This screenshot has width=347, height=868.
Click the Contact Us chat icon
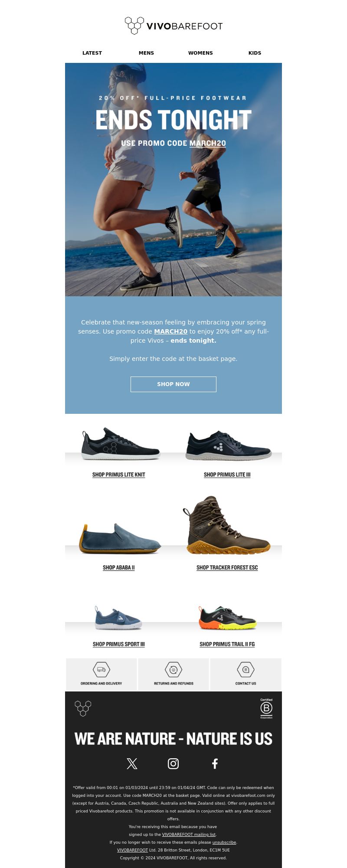(246, 669)
